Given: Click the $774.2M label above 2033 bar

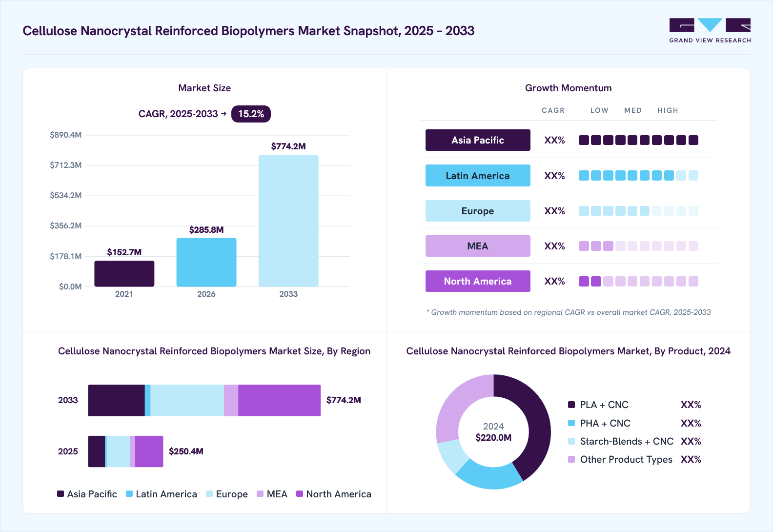Looking at the screenshot, I should pyautogui.click(x=288, y=146).
